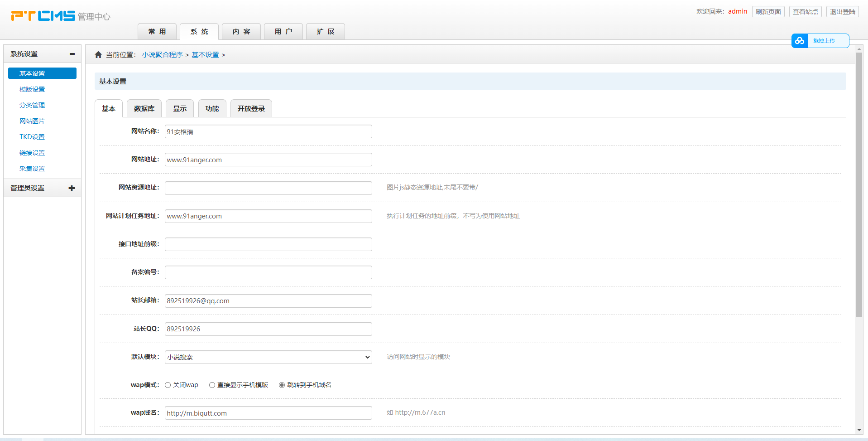This screenshot has height=441, width=868.
Task: Select the 关闭wap radio option
Action: click(x=168, y=385)
